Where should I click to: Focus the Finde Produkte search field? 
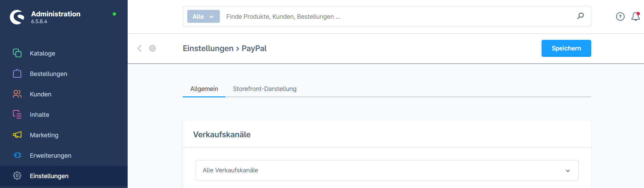point(398,16)
